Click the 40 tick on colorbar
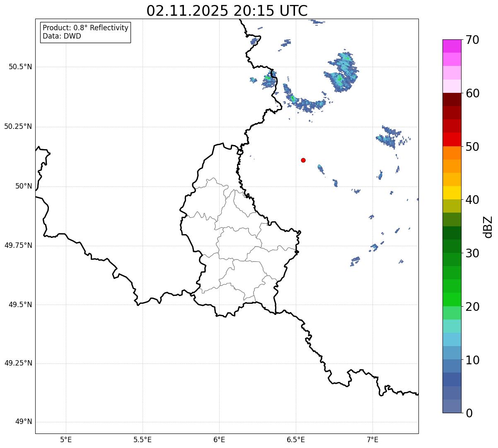 472,200
